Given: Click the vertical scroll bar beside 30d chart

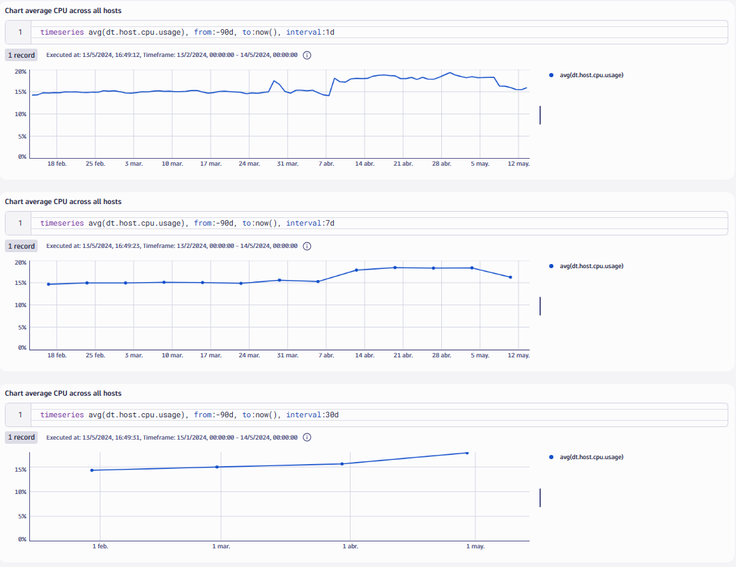Looking at the screenshot, I should pos(540,497).
